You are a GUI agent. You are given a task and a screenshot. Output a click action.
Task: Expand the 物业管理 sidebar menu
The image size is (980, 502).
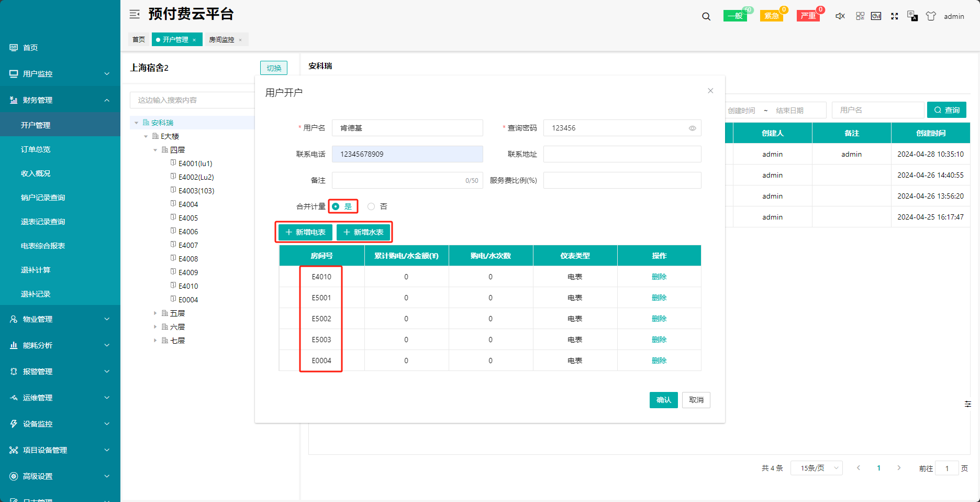pyautogui.click(x=60, y=319)
